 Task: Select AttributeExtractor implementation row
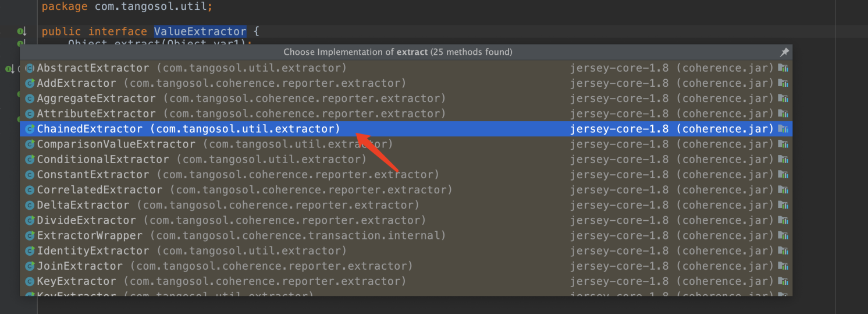(406, 114)
